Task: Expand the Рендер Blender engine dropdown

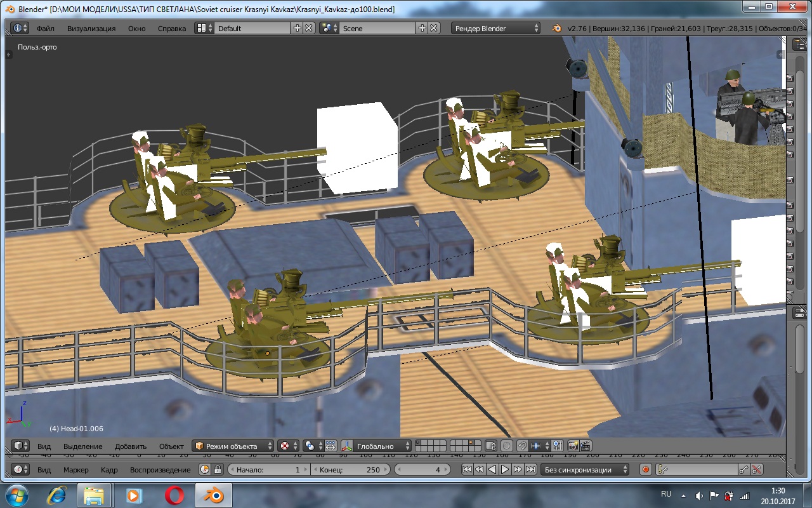Action: [496, 29]
